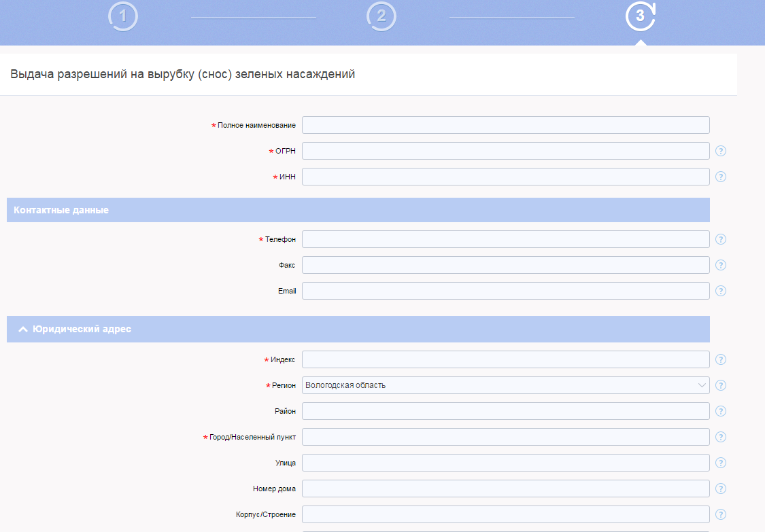Go to step 2 in wizard
765x532 pixels.
[381, 17]
